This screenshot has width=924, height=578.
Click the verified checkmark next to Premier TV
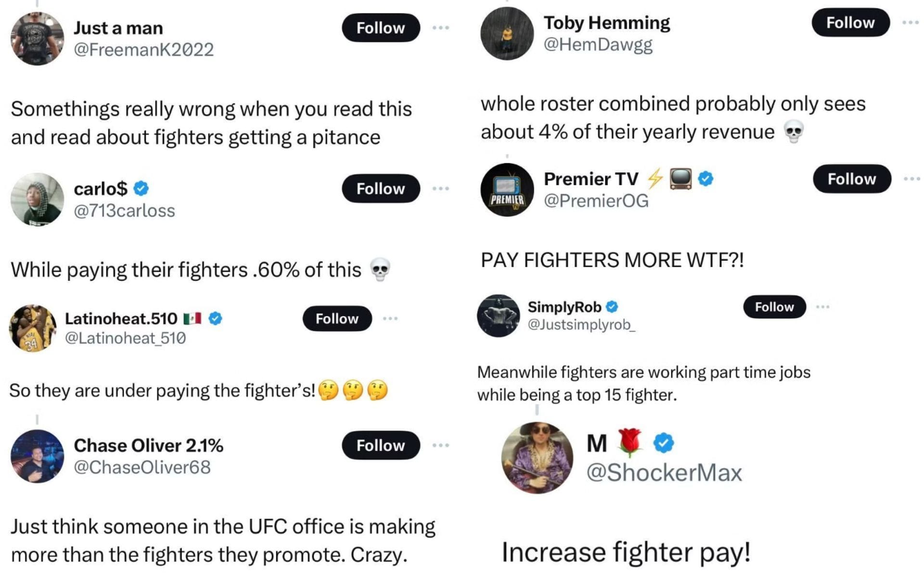pos(706,178)
